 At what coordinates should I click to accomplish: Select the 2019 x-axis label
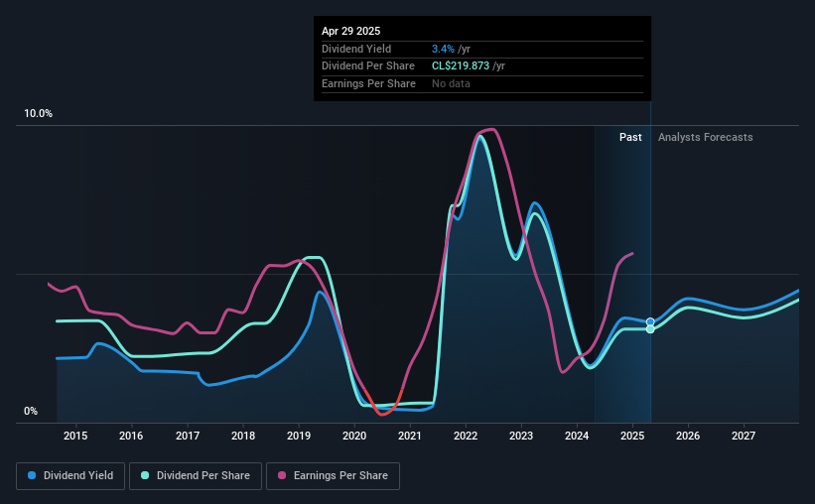click(299, 436)
